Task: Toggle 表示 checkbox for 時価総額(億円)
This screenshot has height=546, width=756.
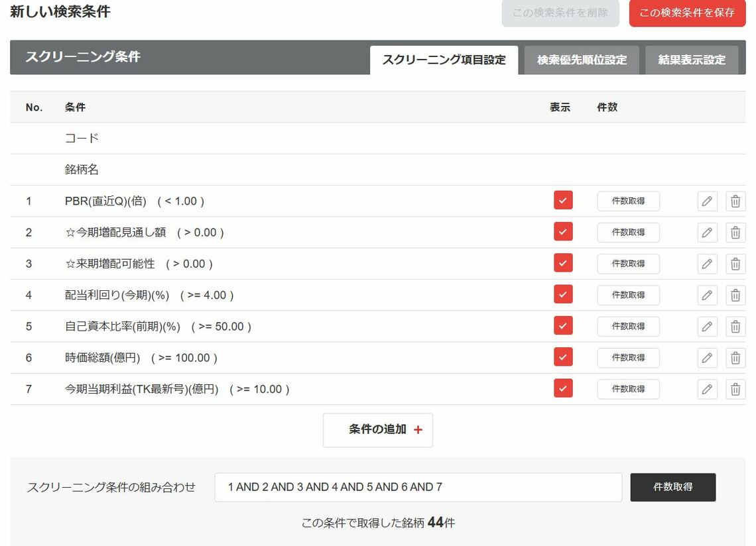Action: [563, 356]
